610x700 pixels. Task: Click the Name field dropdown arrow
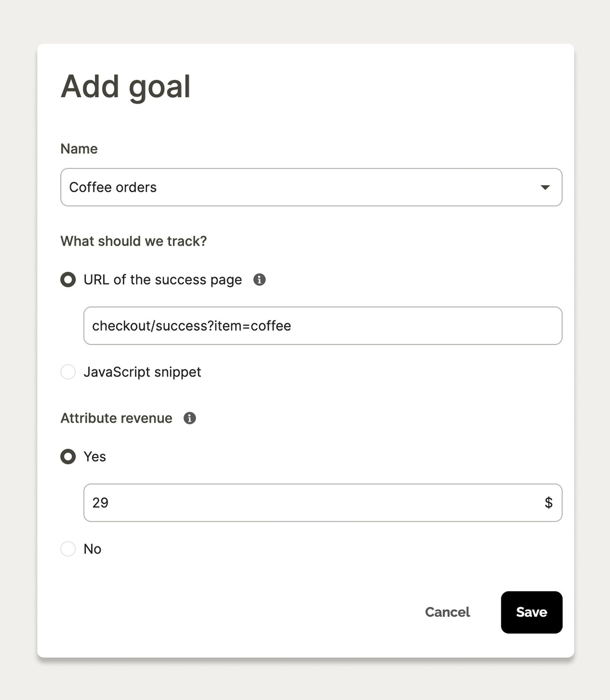(545, 187)
